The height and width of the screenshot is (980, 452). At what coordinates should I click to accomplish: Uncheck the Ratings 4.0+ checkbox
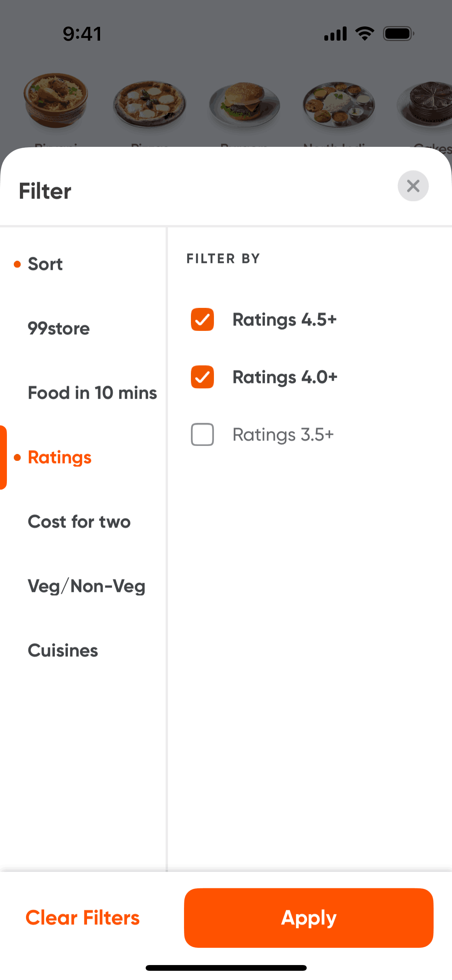[x=202, y=377]
